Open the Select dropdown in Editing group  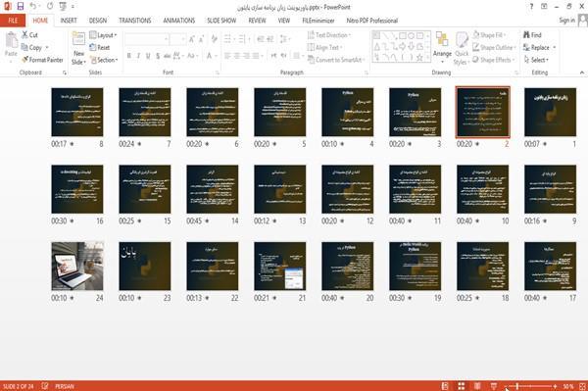coord(536,60)
